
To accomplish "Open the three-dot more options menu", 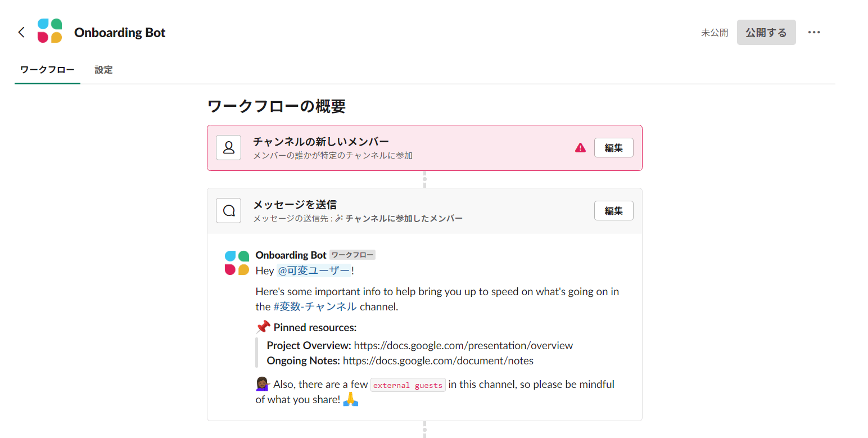I will (813, 32).
